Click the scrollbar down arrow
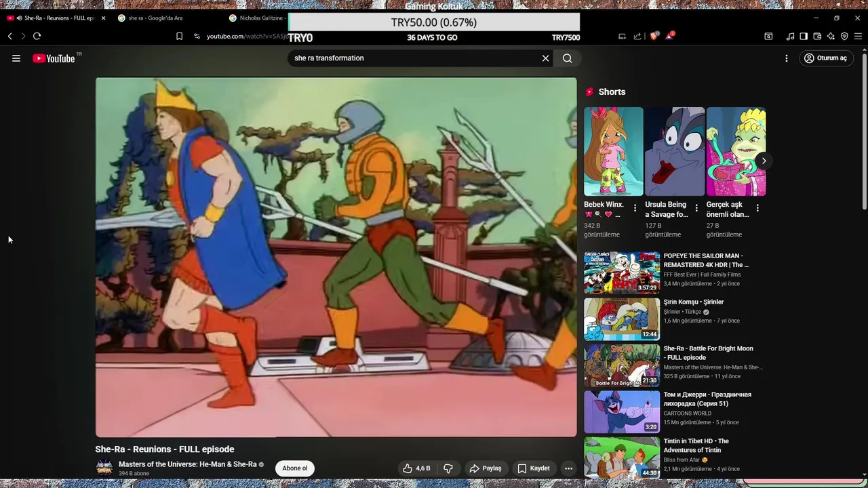The image size is (868, 488). (x=864, y=475)
